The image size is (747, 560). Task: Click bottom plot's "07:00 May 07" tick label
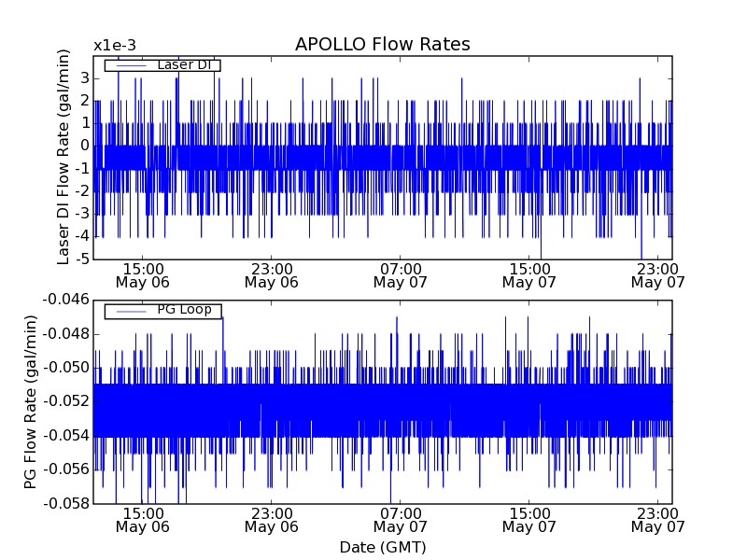click(400, 520)
